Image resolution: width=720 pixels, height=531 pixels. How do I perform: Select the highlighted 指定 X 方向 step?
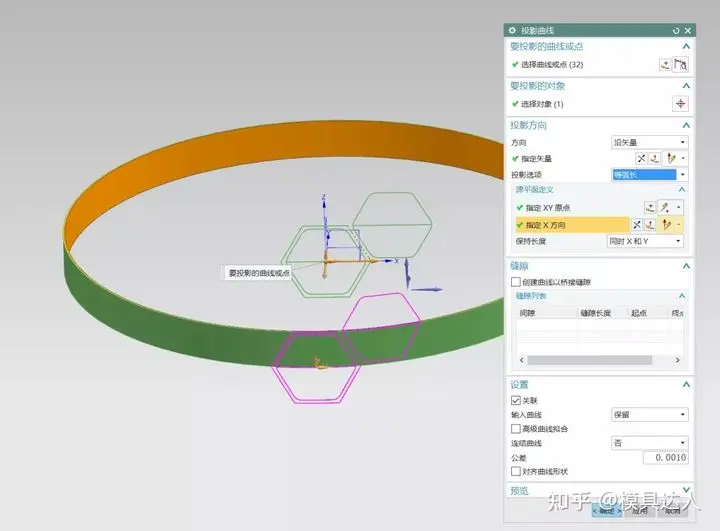pyautogui.click(x=572, y=225)
